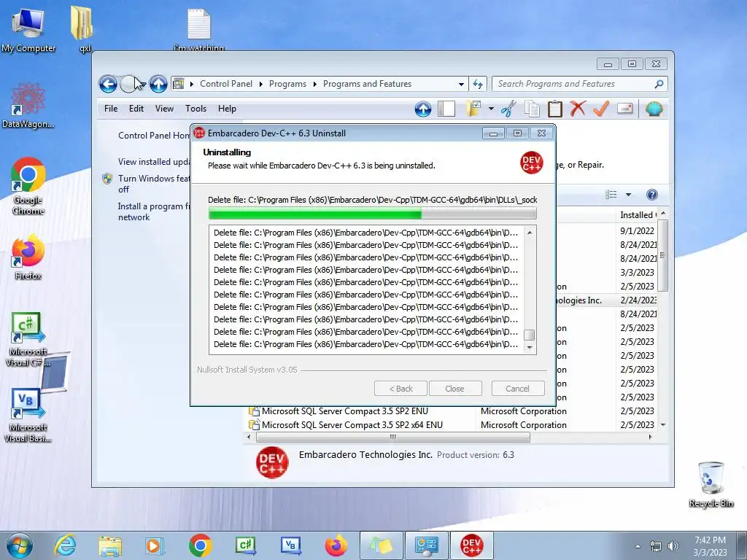The width and height of the screenshot is (747, 560).
Task: Open Google Chrome desktop shortcut
Action: (x=28, y=186)
